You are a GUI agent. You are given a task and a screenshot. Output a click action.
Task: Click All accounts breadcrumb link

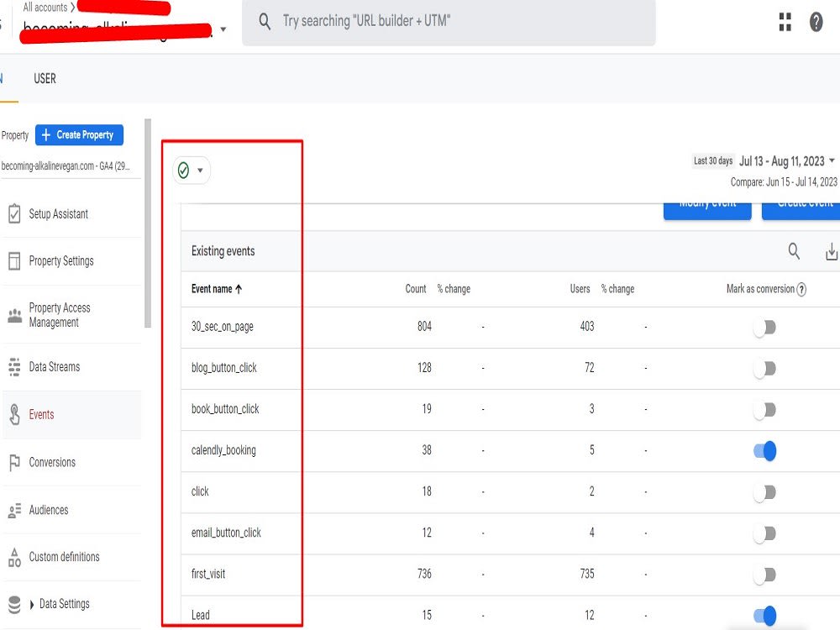45,7
